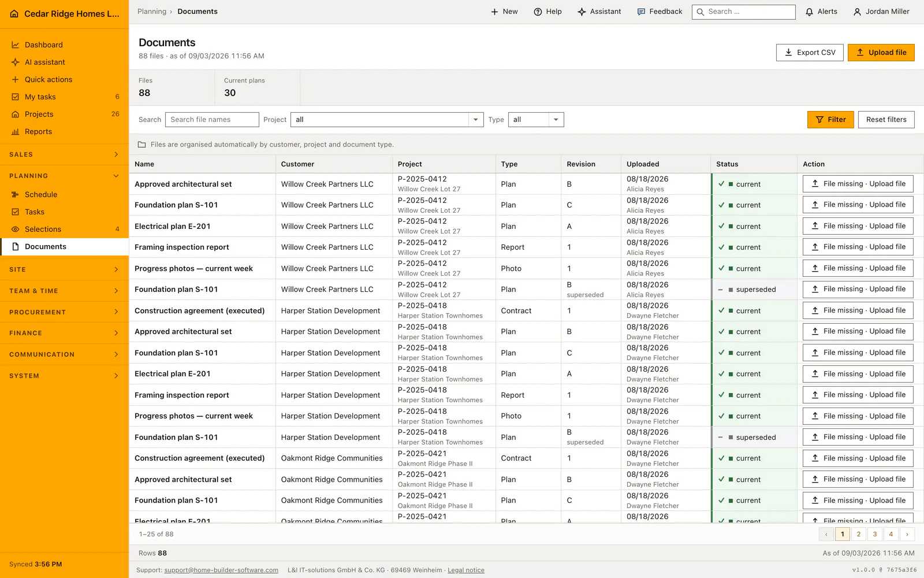This screenshot has width=924, height=578.
Task: Click the Help question mark icon
Action: pos(538,12)
